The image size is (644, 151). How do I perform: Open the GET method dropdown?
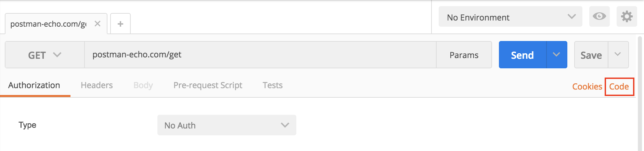[x=44, y=55]
